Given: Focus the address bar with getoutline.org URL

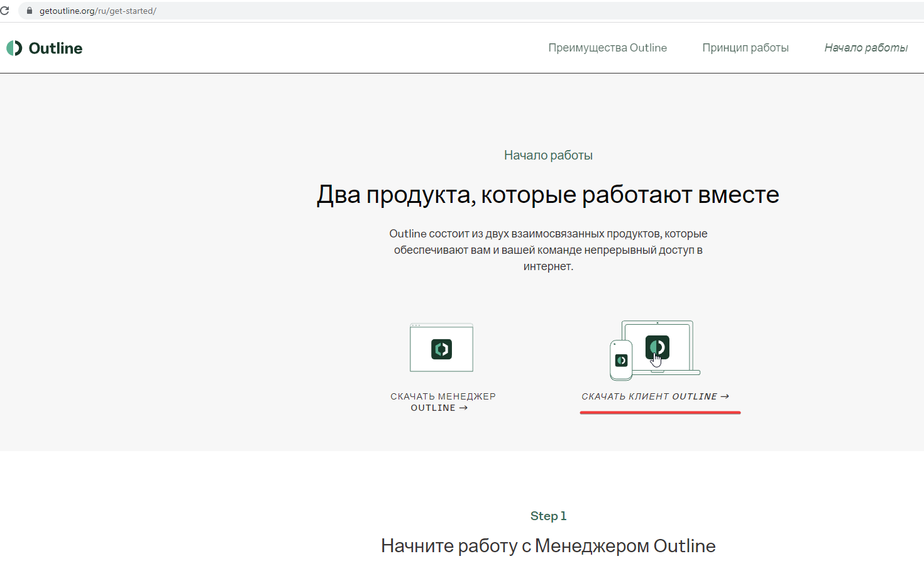Looking at the screenshot, I should coord(471,11).
